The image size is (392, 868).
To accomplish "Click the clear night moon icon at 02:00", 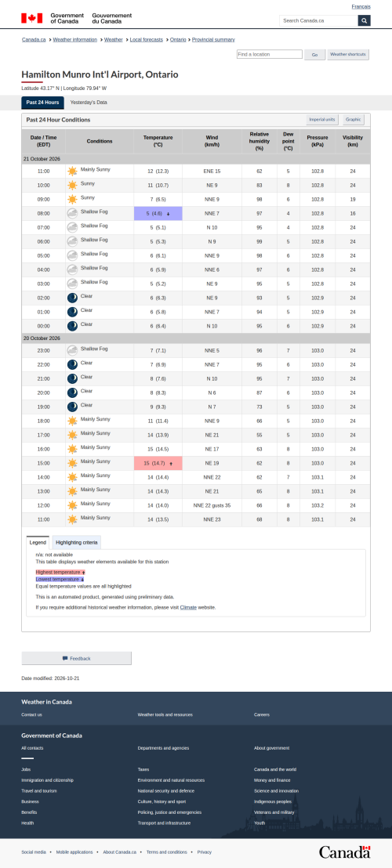I will [x=73, y=298].
